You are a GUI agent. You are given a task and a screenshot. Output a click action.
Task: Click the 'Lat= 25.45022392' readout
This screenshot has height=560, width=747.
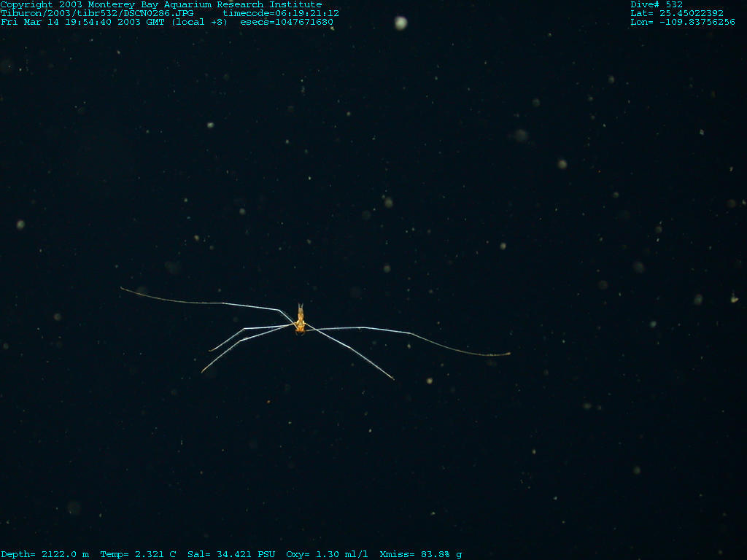(x=677, y=13)
